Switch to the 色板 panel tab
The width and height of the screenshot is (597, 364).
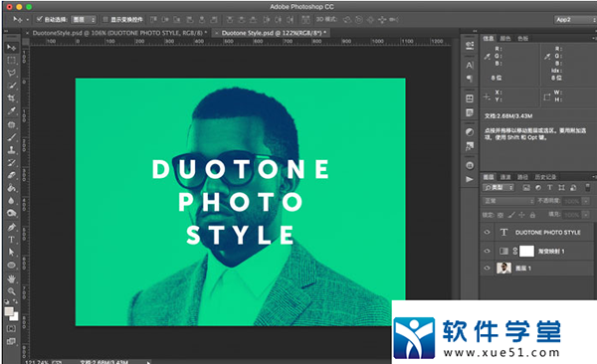click(x=522, y=38)
